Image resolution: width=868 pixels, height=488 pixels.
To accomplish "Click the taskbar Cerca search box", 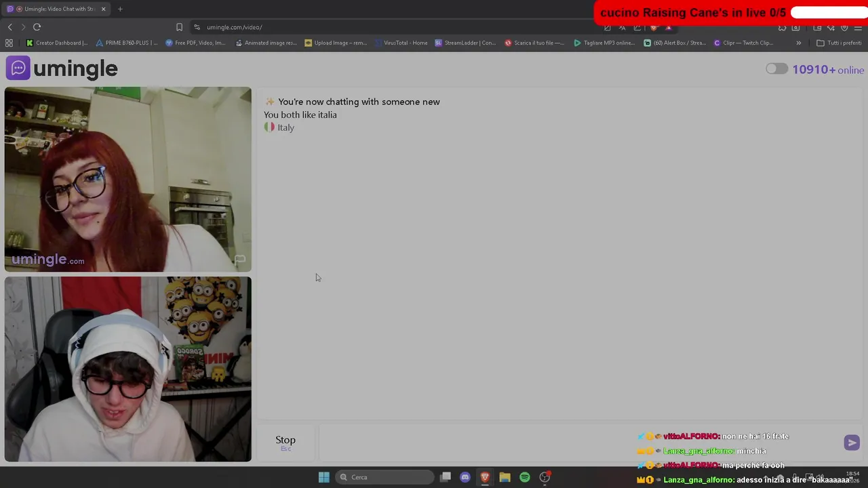I will point(384,477).
